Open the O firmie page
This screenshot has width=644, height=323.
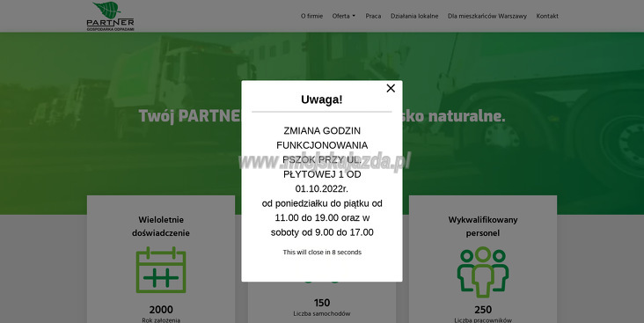pos(311,16)
